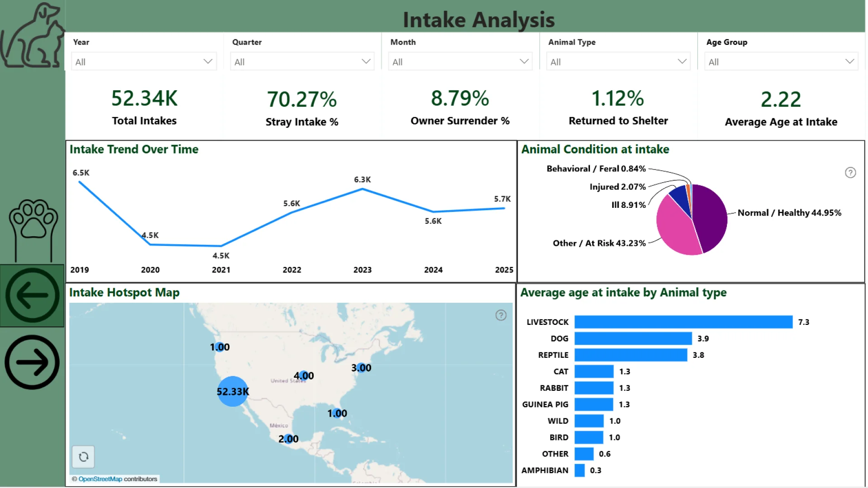Expand the Year filter dropdown
The width and height of the screenshot is (868, 488).
(144, 61)
